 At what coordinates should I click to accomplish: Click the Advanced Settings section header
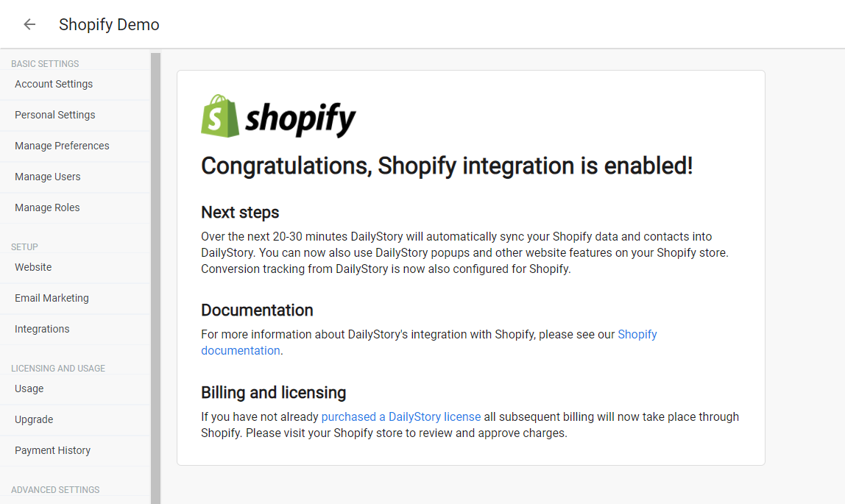pos(55,489)
